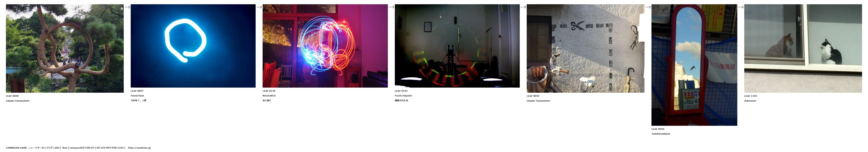Click the arrow before the light painting photo
This screenshot has width=868, height=152.
tap(259, 7)
